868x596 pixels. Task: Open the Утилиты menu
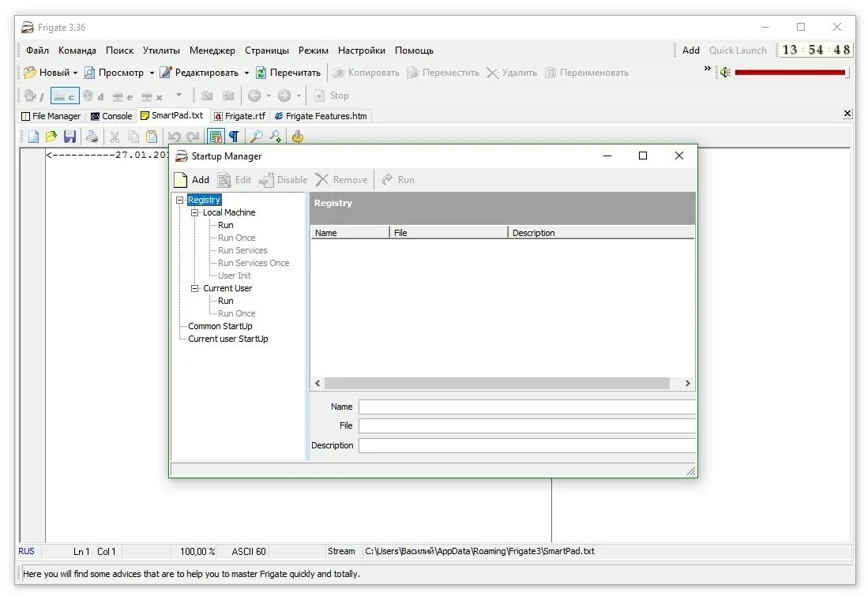pyautogui.click(x=161, y=51)
